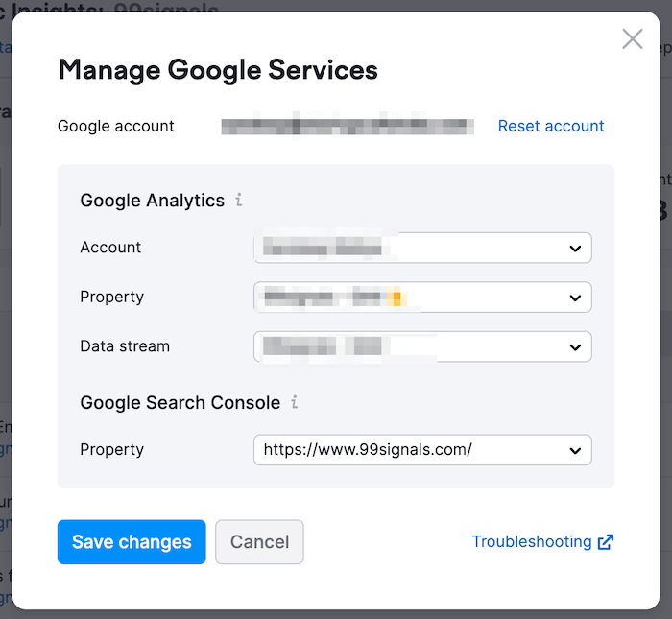Click the Manage Google Services heading
672x619 pixels.
(x=218, y=70)
